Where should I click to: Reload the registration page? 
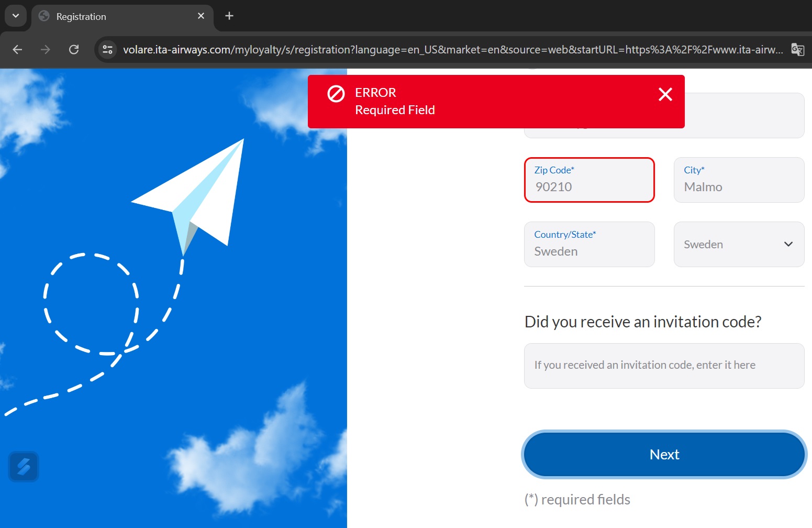coord(74,50)
